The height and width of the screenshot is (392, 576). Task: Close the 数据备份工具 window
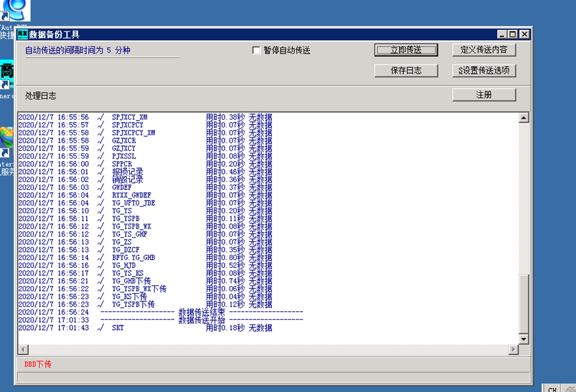click(x=525, y=34)
